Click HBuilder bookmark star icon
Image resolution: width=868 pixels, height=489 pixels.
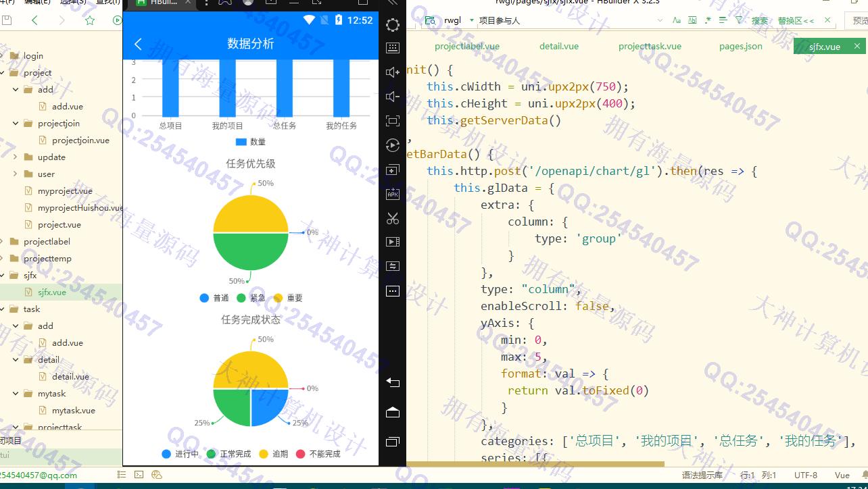(90, 20)
